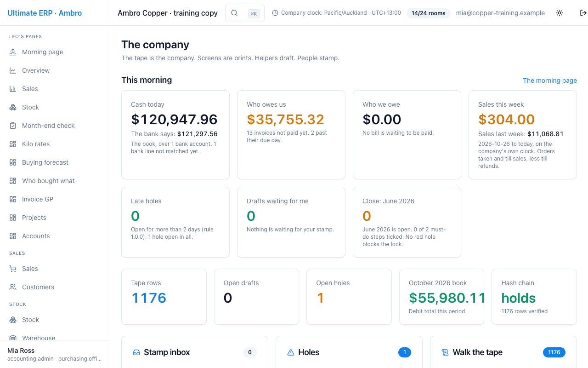Go to Customers in the Sales section
588x368 pixels.
pos(55,287)
